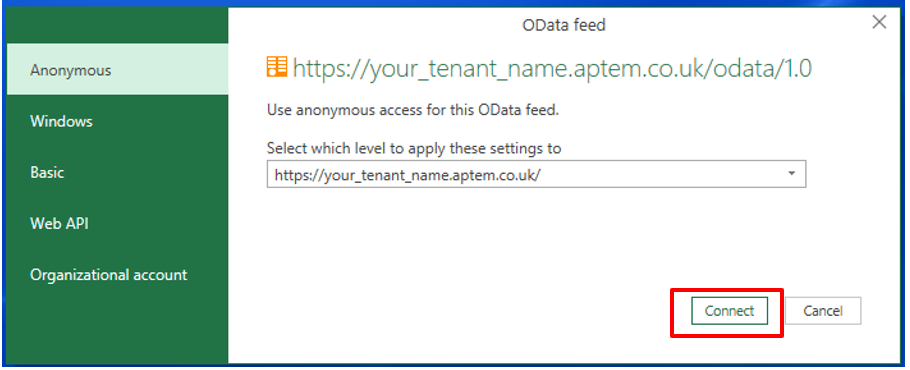Open the Basic authentication tab
The height and width of the screenshot is (370, 910).
point(118,172)
